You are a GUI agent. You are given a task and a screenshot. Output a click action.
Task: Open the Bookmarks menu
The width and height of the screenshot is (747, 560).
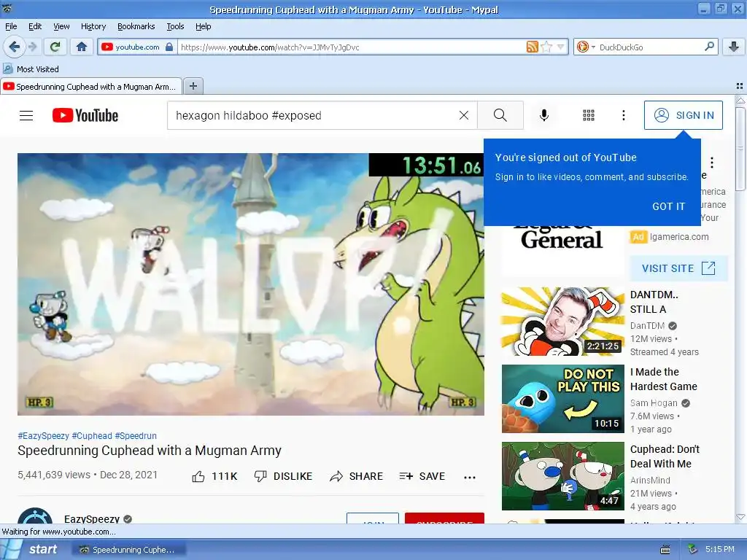point(136,26)
